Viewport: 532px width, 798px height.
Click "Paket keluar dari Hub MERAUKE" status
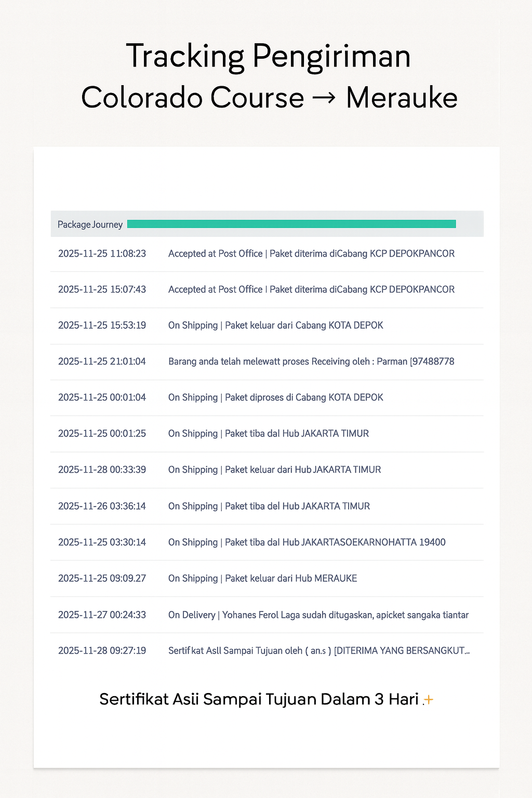(291, 578)
